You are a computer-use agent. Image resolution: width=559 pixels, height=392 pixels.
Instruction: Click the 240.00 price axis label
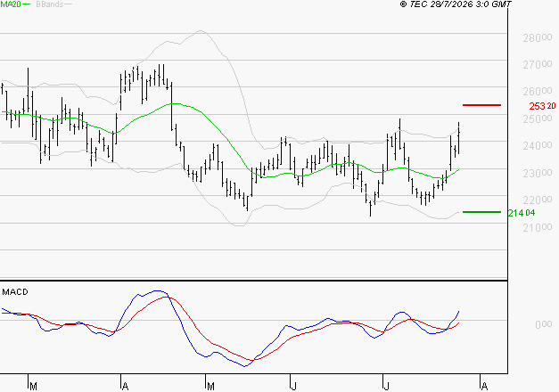point(538,145)
